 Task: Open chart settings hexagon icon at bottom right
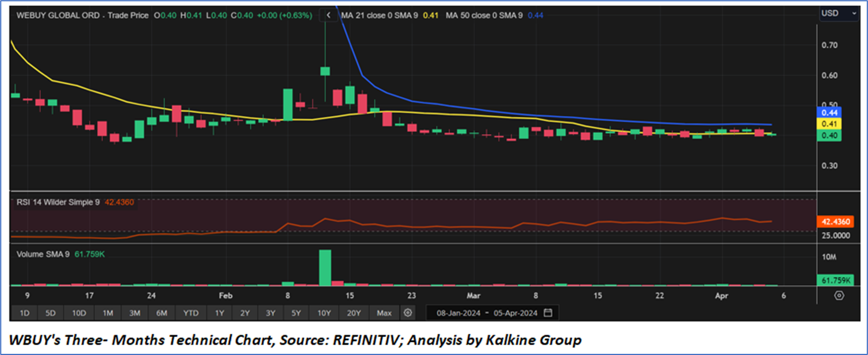click(x=839, y=296)
